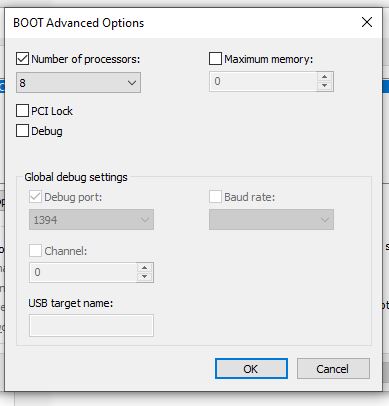Close the BOOT Advanced Options dialog
The height and width of the screenshot is (406, 389).
[x=367, y=22]
